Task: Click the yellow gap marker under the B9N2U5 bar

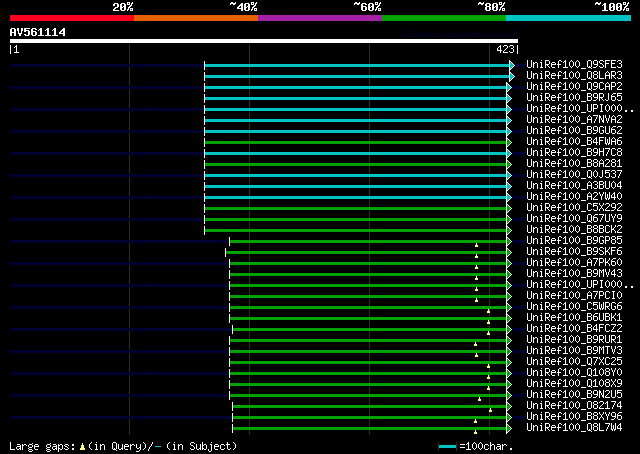Action: click(x=479, y=399)
